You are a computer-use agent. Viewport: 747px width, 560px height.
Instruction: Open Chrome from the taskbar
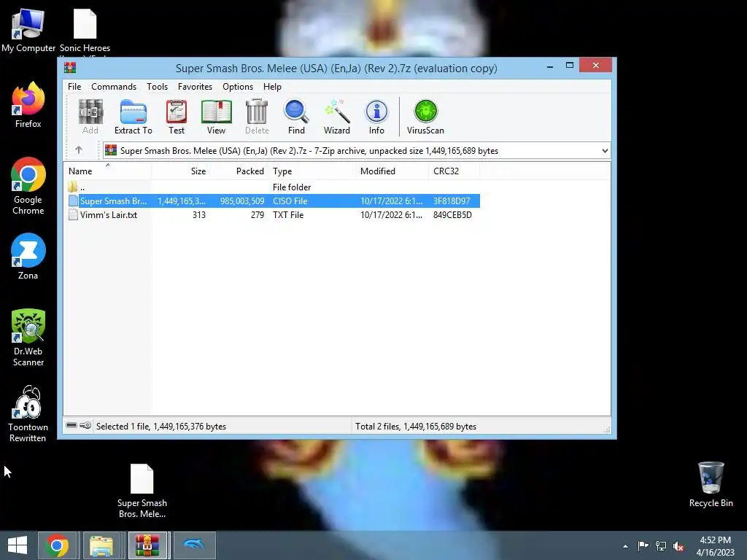(57, 545)
